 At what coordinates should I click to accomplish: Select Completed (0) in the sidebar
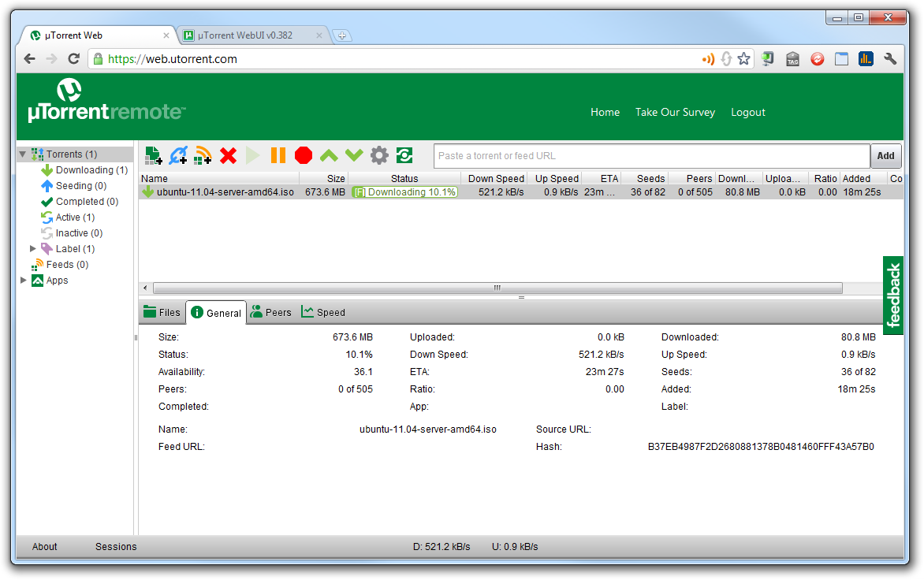(80, 202)
